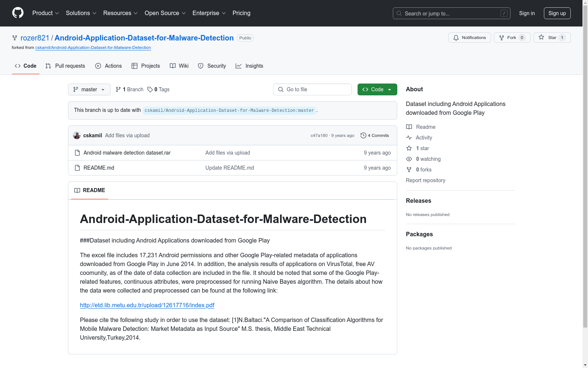The width and height of the screenshot is (588, 368).
Task: Open the Actions tab
Action: coord(108,66)
